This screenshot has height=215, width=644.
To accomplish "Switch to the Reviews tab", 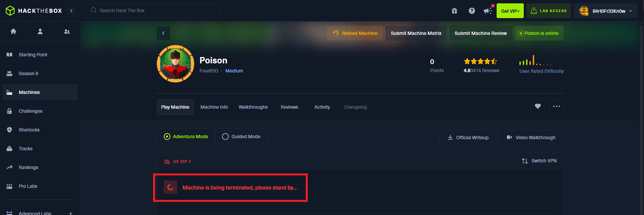I will [289, 107].
